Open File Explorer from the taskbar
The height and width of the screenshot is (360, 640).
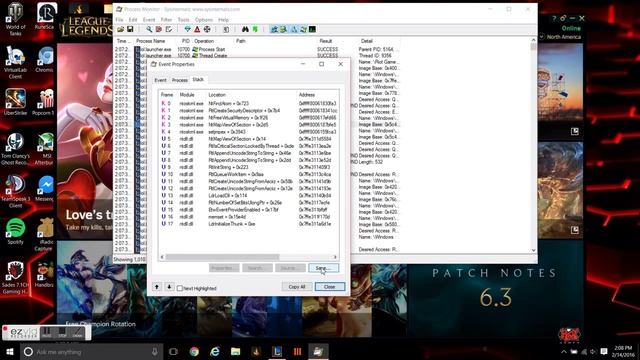236,351
